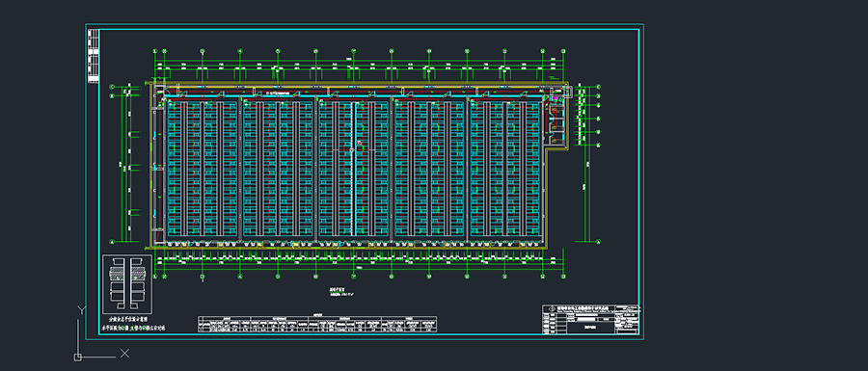
Task: Click the X axis label of UCS icon
Action: [125, 354]
